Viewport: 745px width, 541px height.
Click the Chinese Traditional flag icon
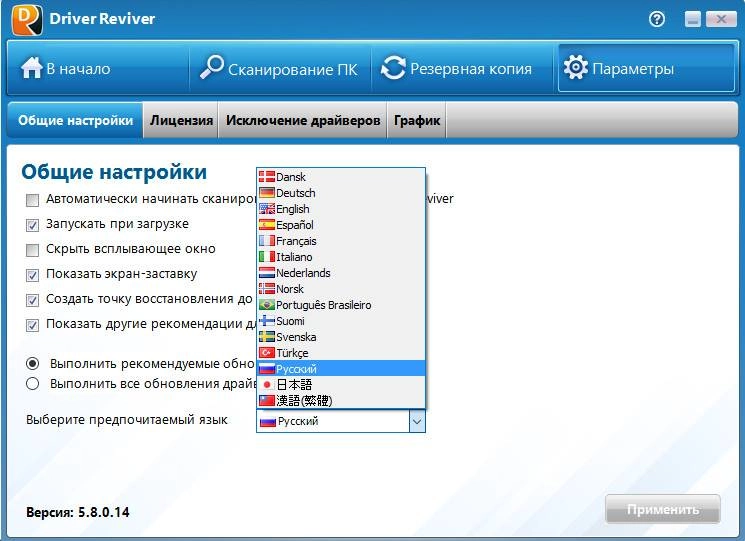(267, 400)
